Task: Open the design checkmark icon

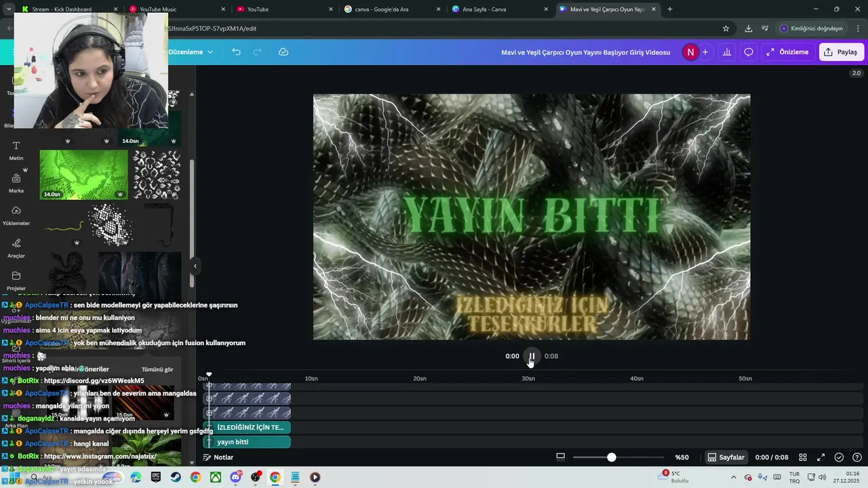Action: coord(839,457)
